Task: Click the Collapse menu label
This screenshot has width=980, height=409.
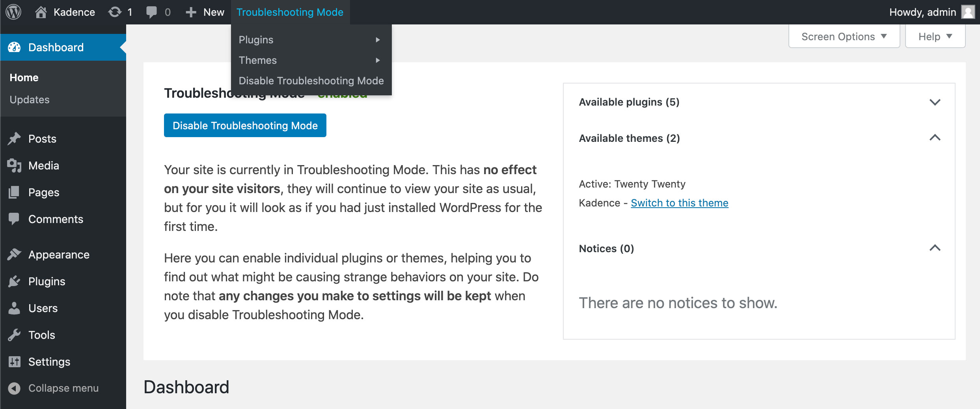Action: (63, 389)
